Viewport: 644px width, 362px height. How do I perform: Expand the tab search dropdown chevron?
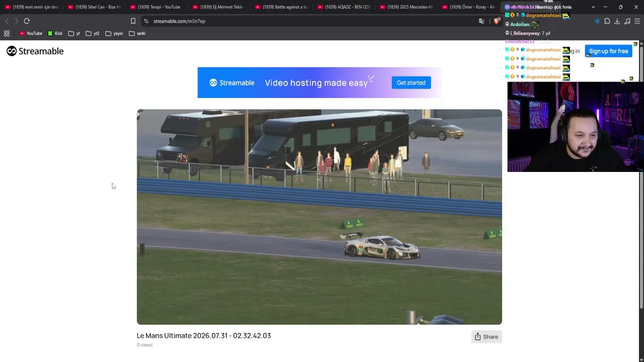[x=593, y=7]
